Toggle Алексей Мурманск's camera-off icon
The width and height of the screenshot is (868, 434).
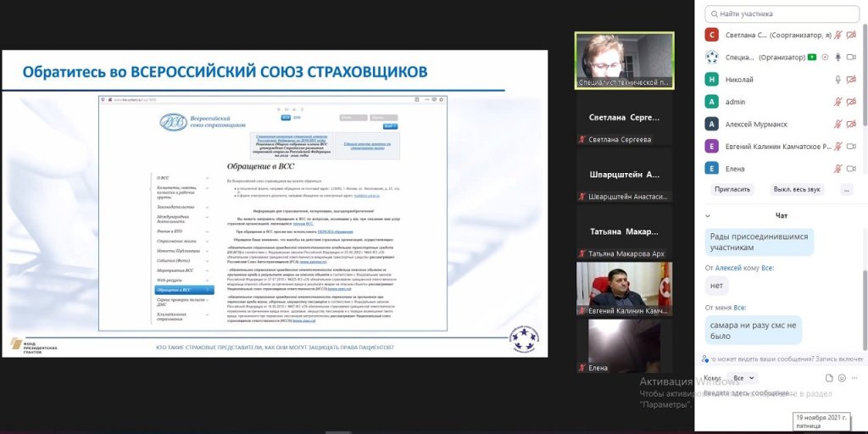pyautogui.click(x=853, y=124)
